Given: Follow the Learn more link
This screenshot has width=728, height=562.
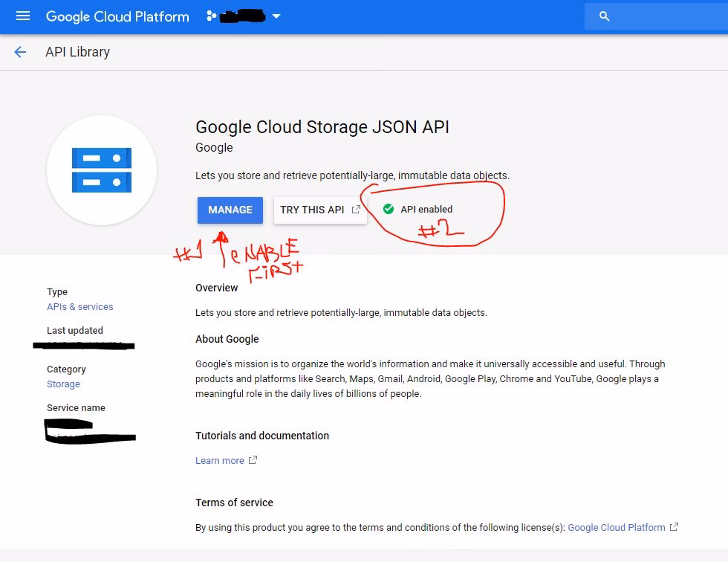Looking at the screenshot, I should click(x=220, y=461).
